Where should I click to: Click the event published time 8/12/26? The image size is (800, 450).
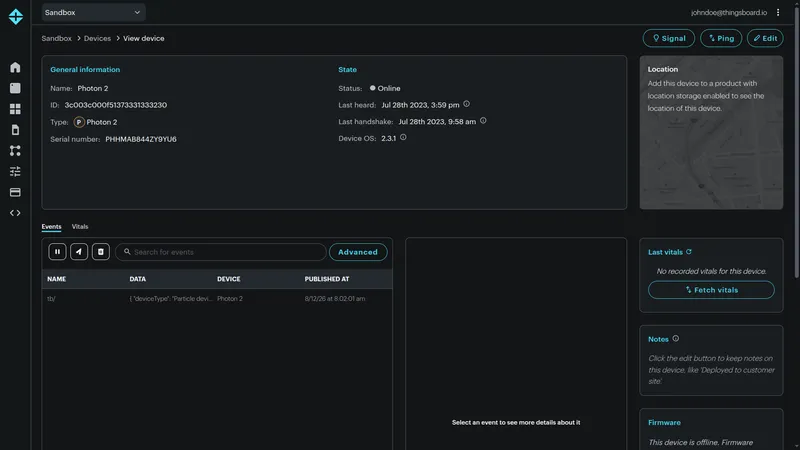(x=335, y=298)
